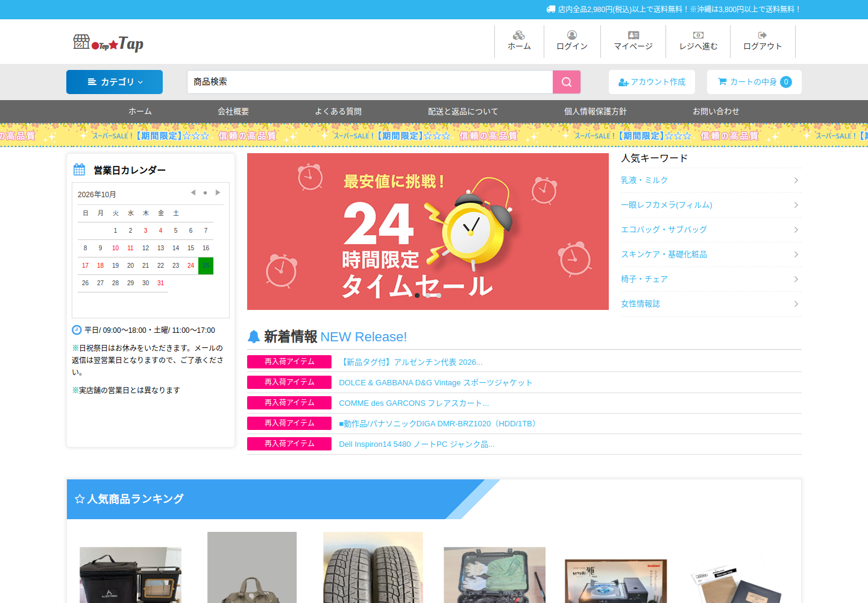Screen dimensions: 868x603
Task: Expand エコバッグ・サブバッグ keyword chevron
Action: pyautogui.click(x=796, y=230)
